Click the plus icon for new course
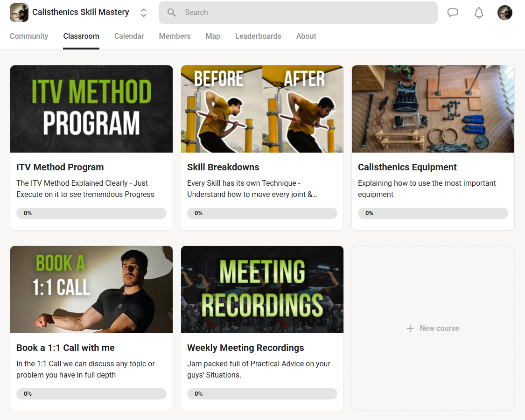525x420 pixels. pos(410,329)
